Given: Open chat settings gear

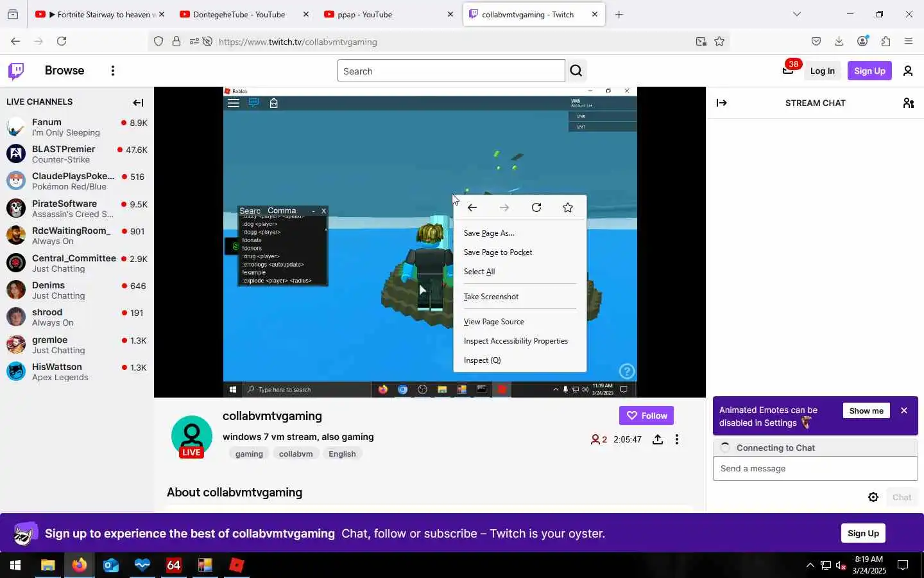Looking at the screenshot, I should point(873,497).
